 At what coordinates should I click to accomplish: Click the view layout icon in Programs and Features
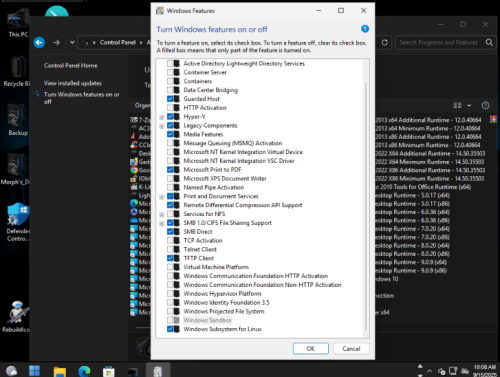pyautogui.click(x=457, y=105)
